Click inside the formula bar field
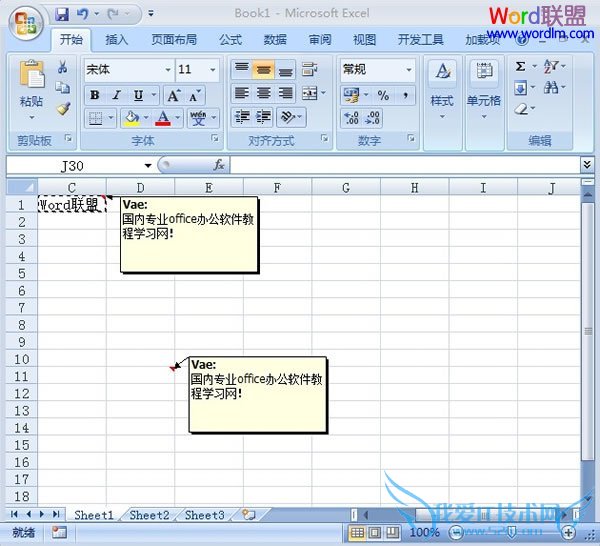 click(x=405, y=165)
